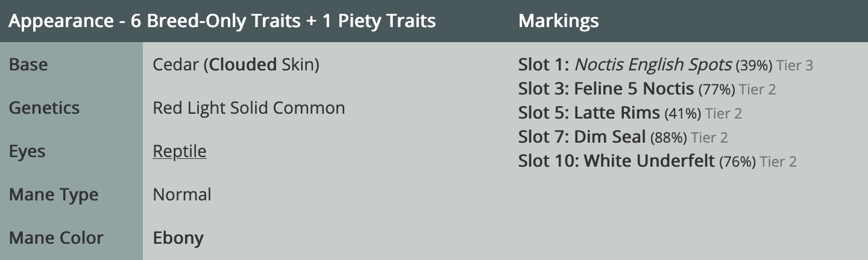Click the Noctis English Spots marking
The image size is (868, 260).
click(653, 65)
